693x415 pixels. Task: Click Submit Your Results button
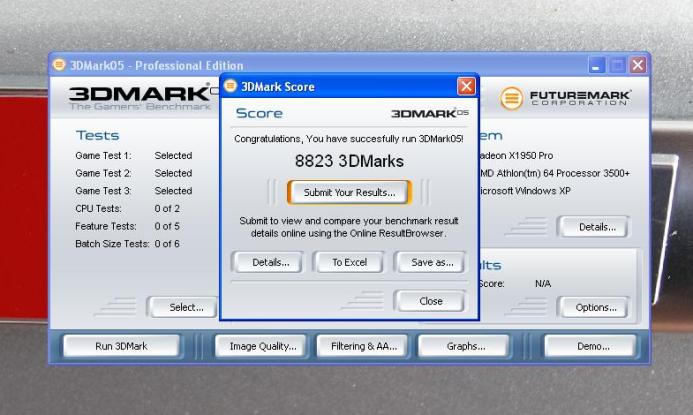click(349, 192)
